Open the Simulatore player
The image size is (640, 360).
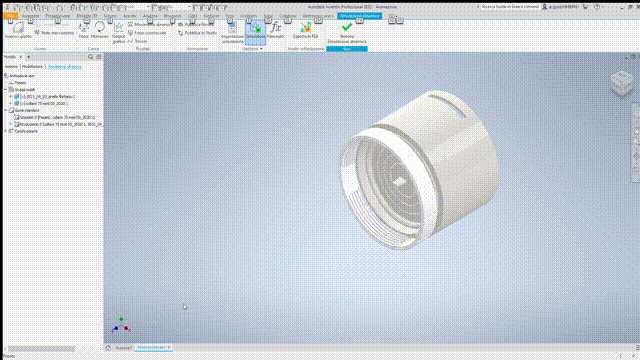[255, 31]
